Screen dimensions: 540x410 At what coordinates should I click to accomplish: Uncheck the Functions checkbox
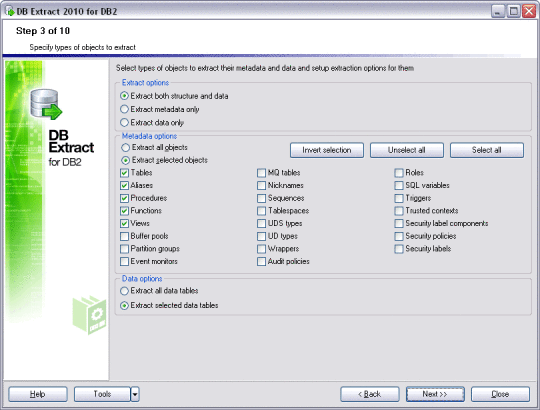click(124, 211)
